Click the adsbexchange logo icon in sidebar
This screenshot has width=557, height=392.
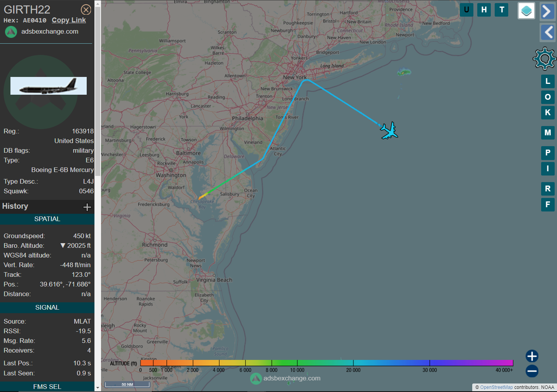pos(11,32)
